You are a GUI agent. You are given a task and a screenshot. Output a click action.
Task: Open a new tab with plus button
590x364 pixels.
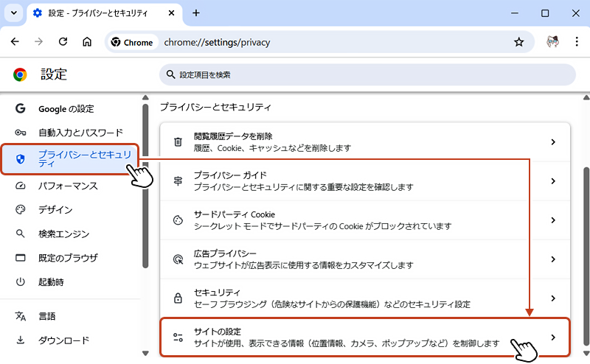pos(196,13)
